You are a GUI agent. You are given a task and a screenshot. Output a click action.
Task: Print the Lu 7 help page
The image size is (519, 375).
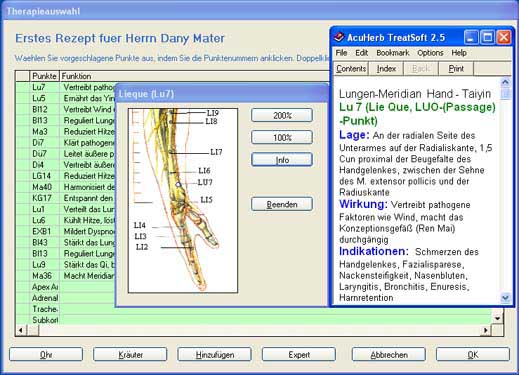pos(456,69)
